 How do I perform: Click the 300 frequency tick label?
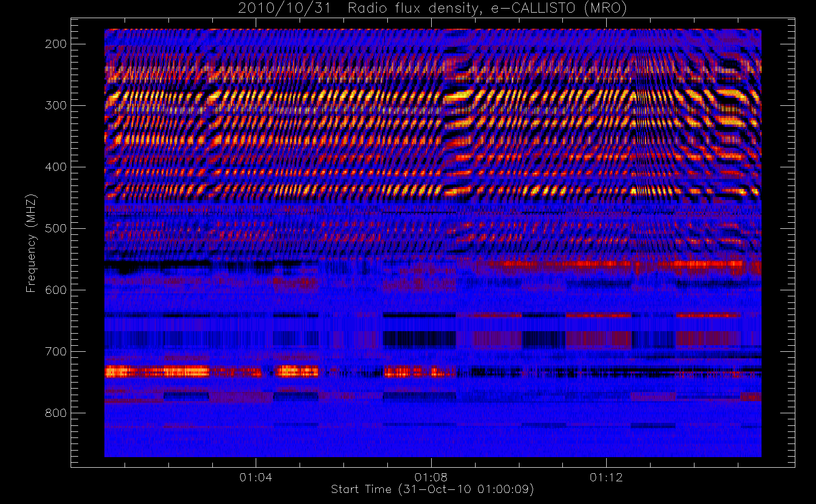55,105
